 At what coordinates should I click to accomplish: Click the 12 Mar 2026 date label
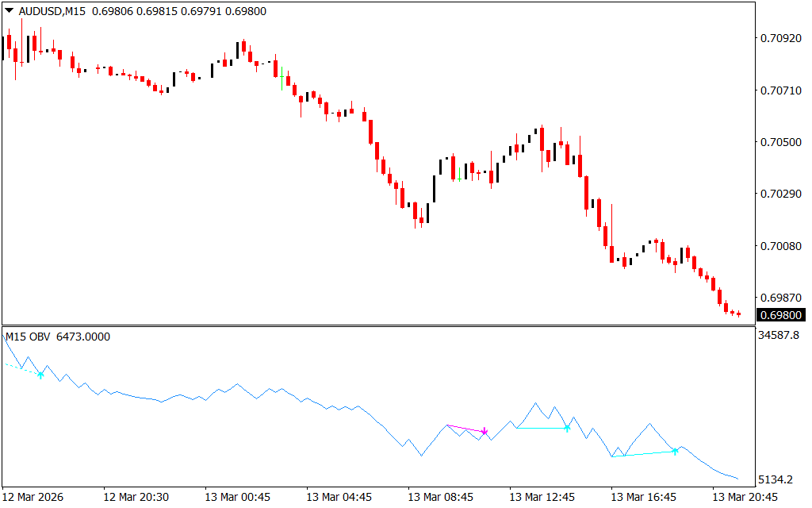[x=33, y=497]
